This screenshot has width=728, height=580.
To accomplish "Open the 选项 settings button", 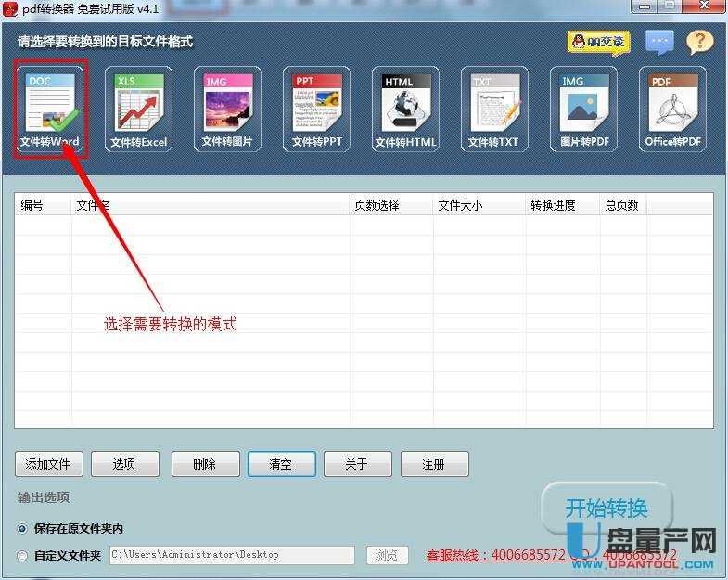I will pyautogui.click(x=124, y=464).
